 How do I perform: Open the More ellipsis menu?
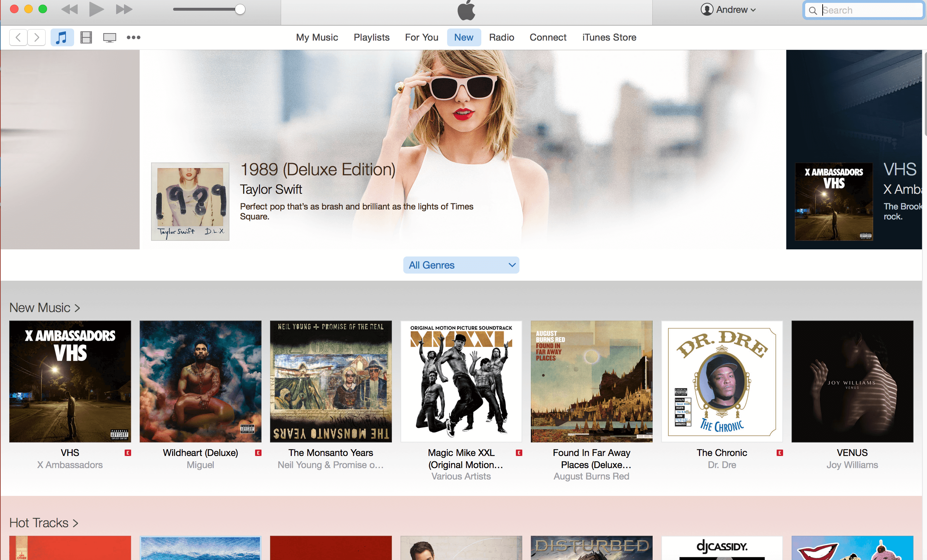click(134, 37)
